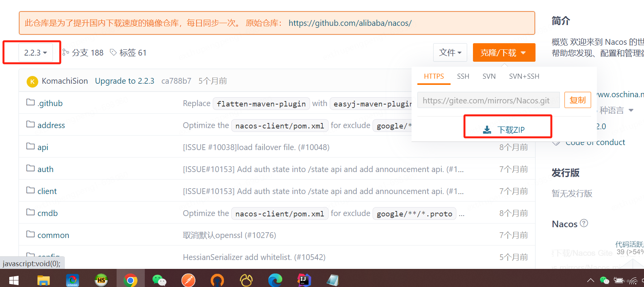Open Navicat from the taskbar

tap(246, 280)
